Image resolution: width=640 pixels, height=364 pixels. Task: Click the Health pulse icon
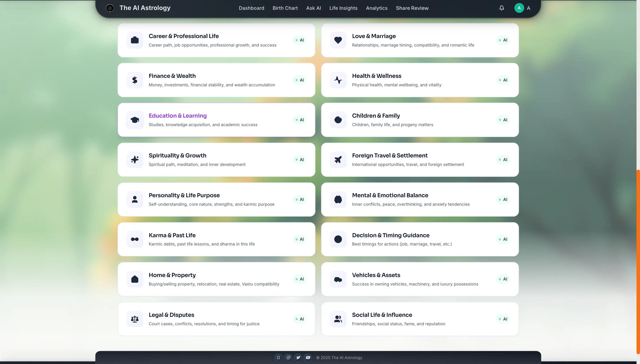[x=338, y=80]
